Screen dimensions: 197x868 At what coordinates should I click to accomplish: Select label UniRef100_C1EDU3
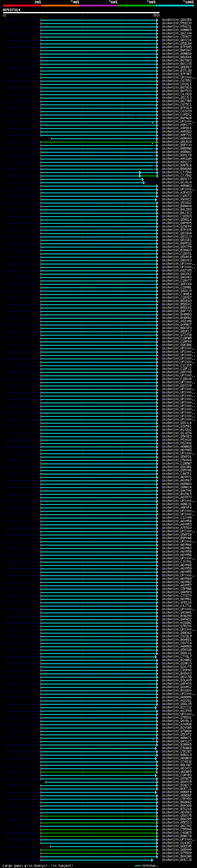pyautogui.click(x=177, y=216)
